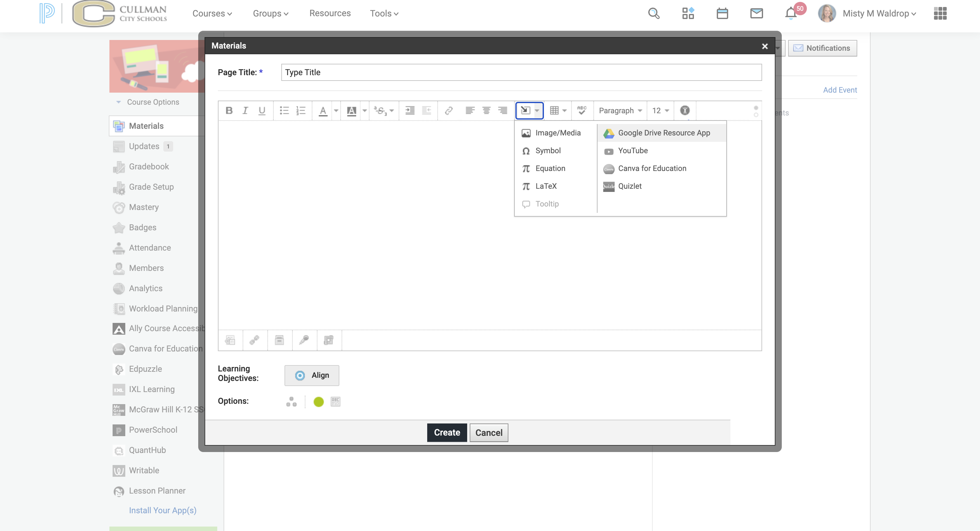
Task: Open the messages envelope icon
Action: point(756,14)
